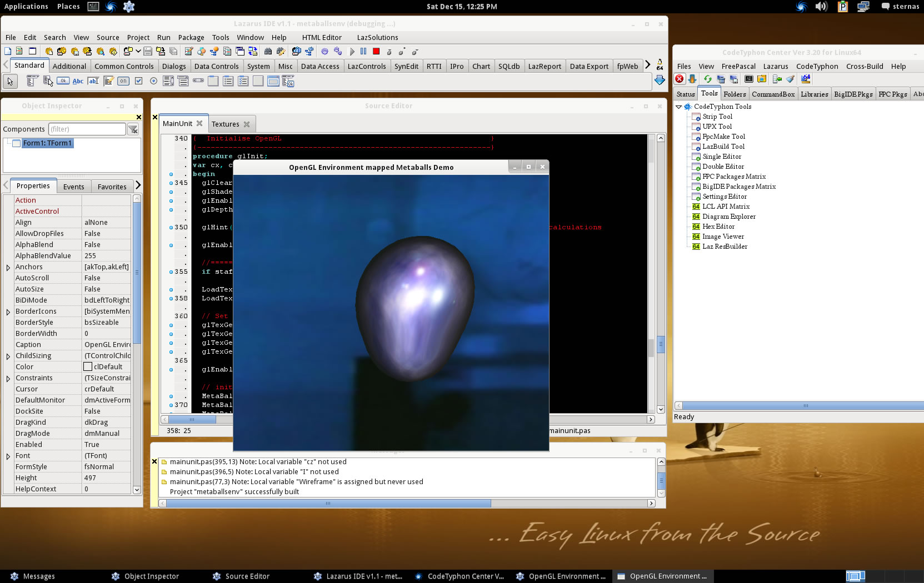924x583 pixels.
Task: Select the TRadioButton component icon
Action: click(x=153, y=81)
